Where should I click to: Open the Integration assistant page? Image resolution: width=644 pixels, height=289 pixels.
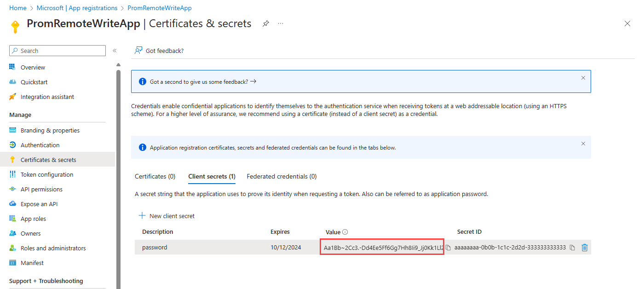[47, 97]
